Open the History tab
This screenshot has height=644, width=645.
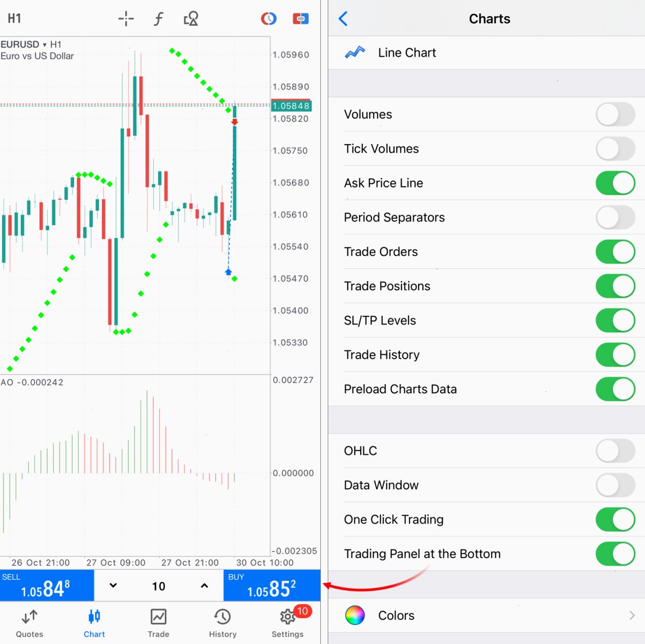point(223,623)
